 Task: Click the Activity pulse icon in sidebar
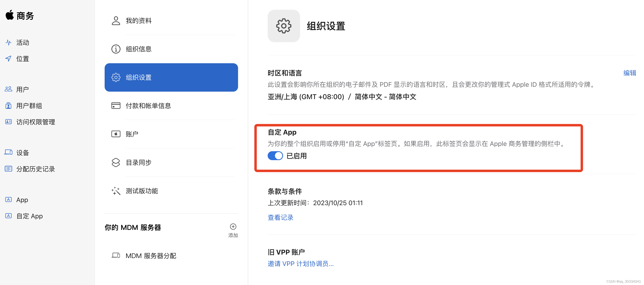pos(9,43)
